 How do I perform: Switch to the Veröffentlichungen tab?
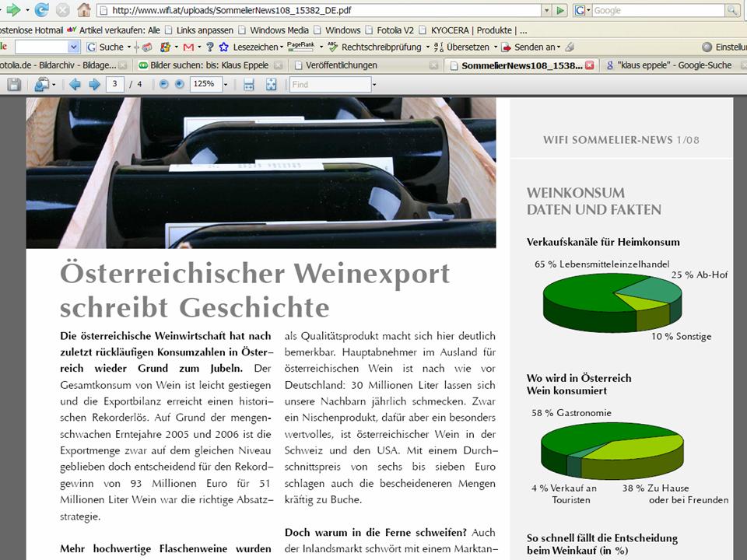(x=341, y=65)
